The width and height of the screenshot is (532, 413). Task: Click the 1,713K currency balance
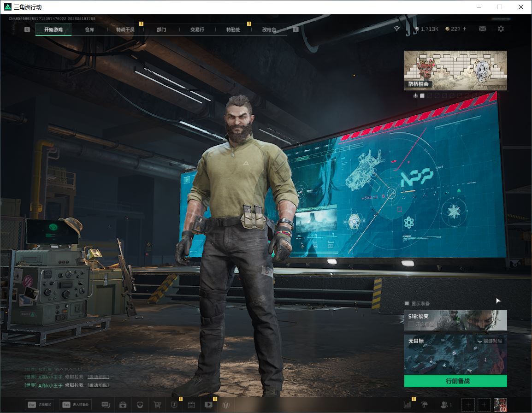[x=427, y=29]
